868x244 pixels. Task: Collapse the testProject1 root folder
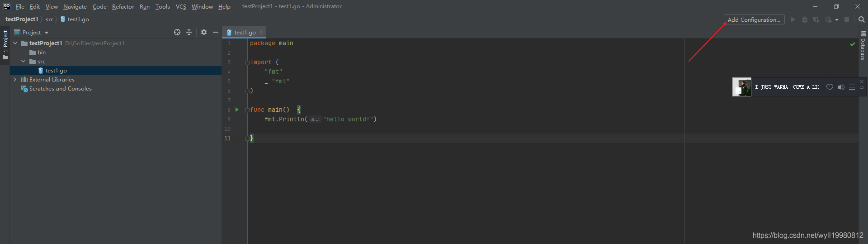coord(15,43)
